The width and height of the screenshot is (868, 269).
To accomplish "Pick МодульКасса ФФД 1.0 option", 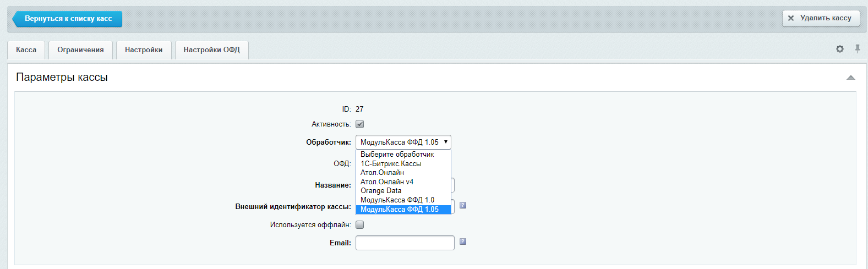I will (x=397, y=200).
